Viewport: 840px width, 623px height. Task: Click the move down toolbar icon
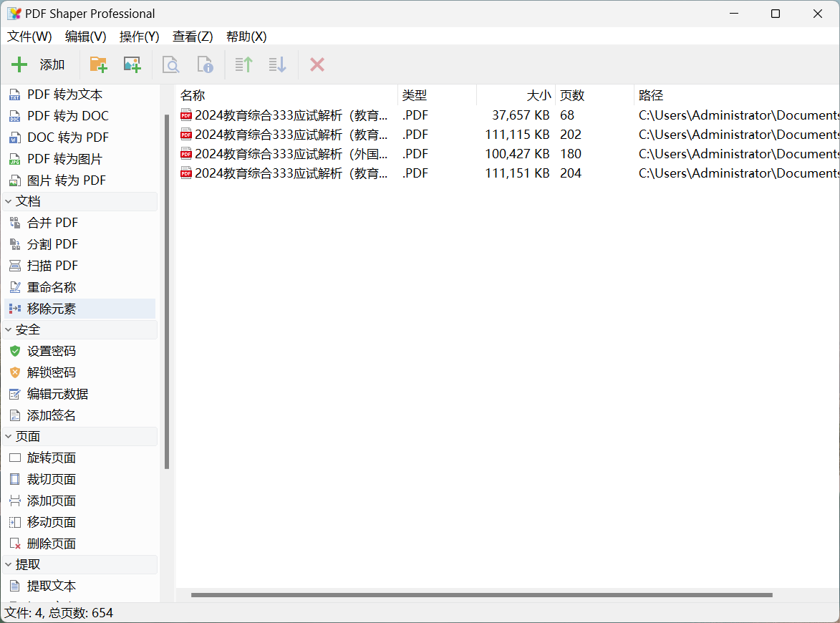(x=277, y=65)
